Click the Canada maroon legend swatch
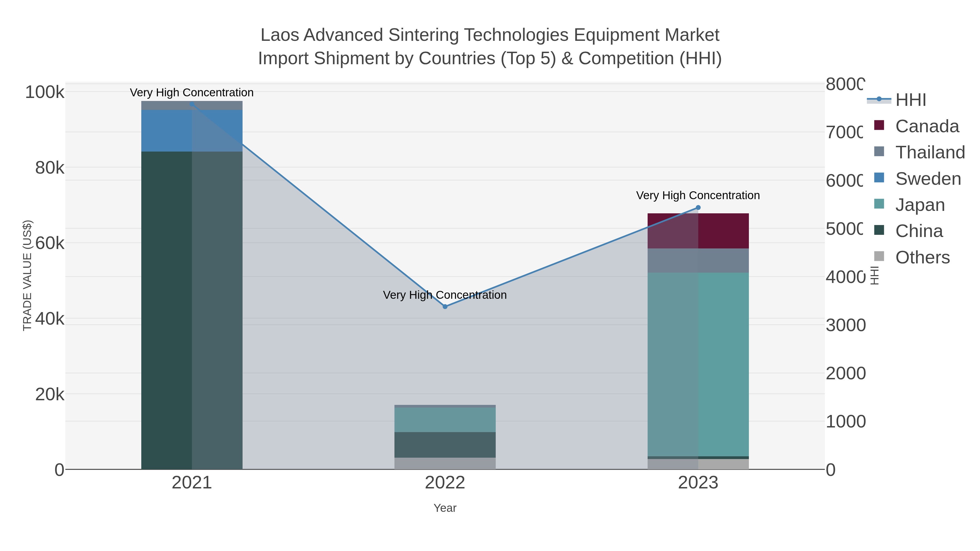The image size is (980, 551). [879, 125]
